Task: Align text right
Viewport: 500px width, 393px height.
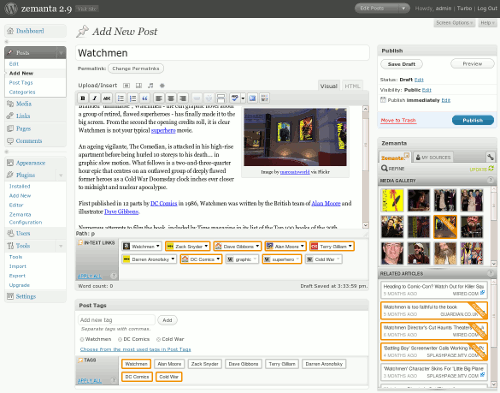Action: pyautogui.click(x=183, y=98)
